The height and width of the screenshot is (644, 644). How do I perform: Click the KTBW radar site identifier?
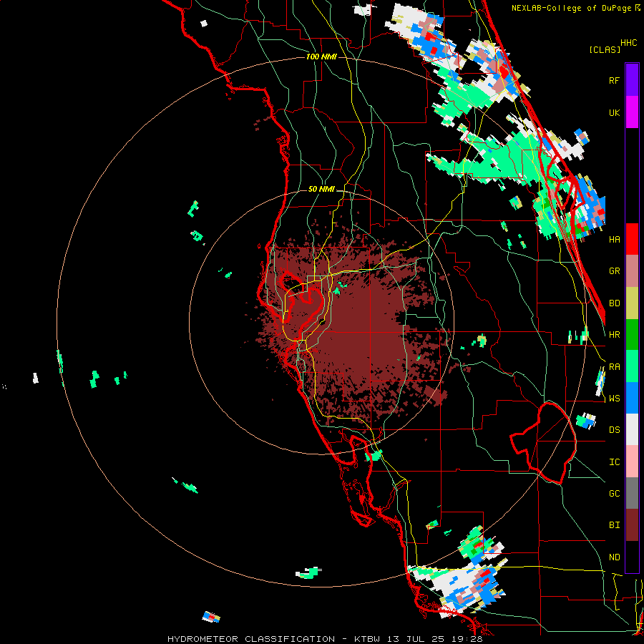(368, 639)
